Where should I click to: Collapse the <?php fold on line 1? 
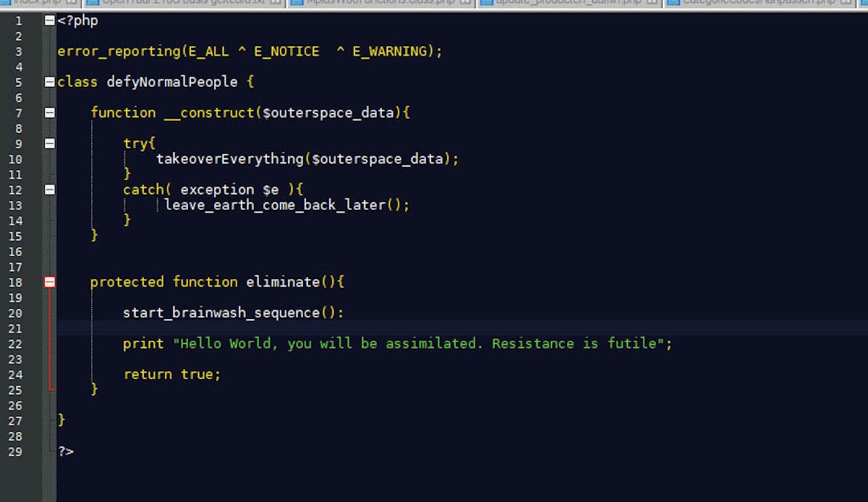tap(49, 21)
